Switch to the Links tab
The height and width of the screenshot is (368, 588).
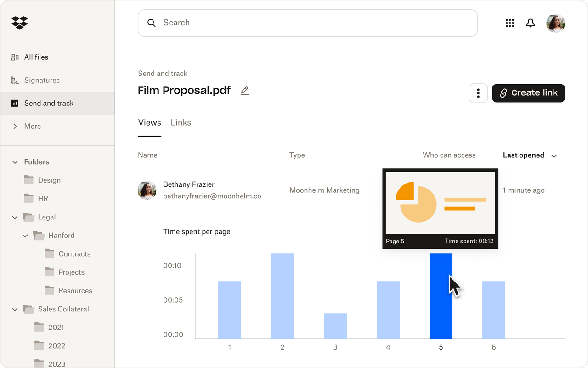[181, 122]
